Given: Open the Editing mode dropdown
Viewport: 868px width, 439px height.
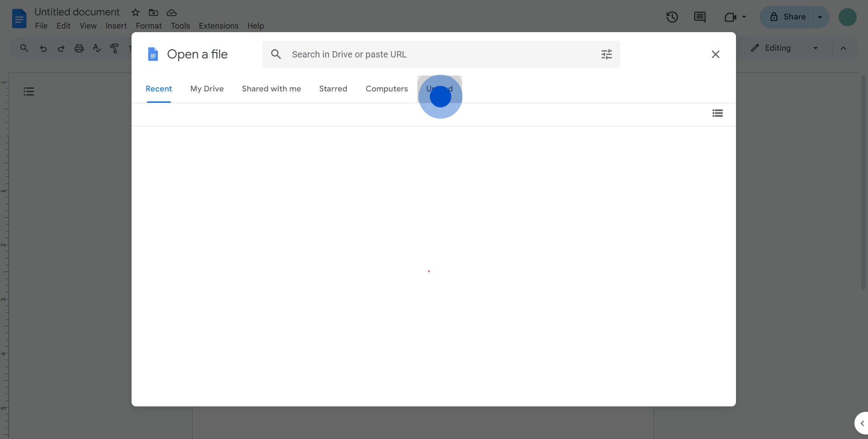Looking at the screenshot, I should point(784,48).
